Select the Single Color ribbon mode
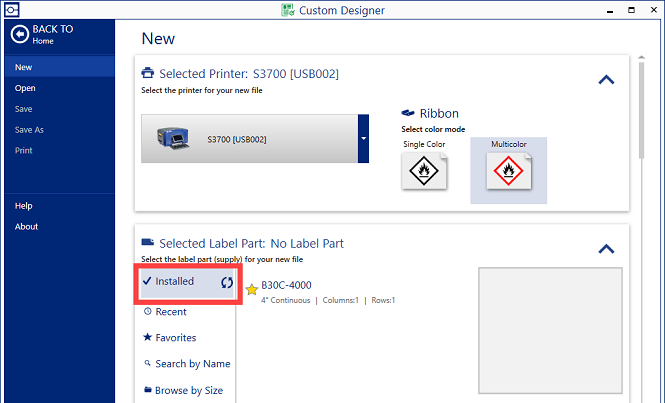 click(x=423, y=172)
